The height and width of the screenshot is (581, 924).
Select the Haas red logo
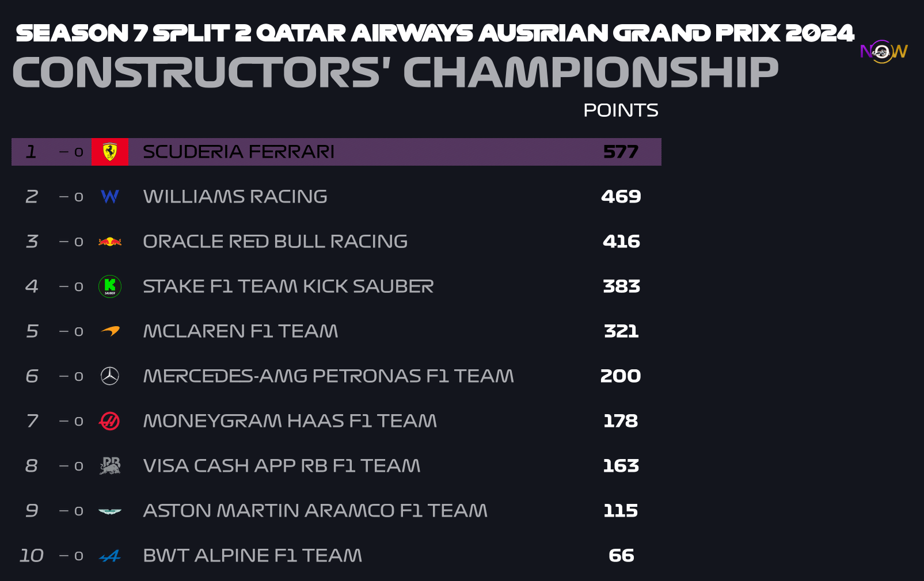(109, 421)
